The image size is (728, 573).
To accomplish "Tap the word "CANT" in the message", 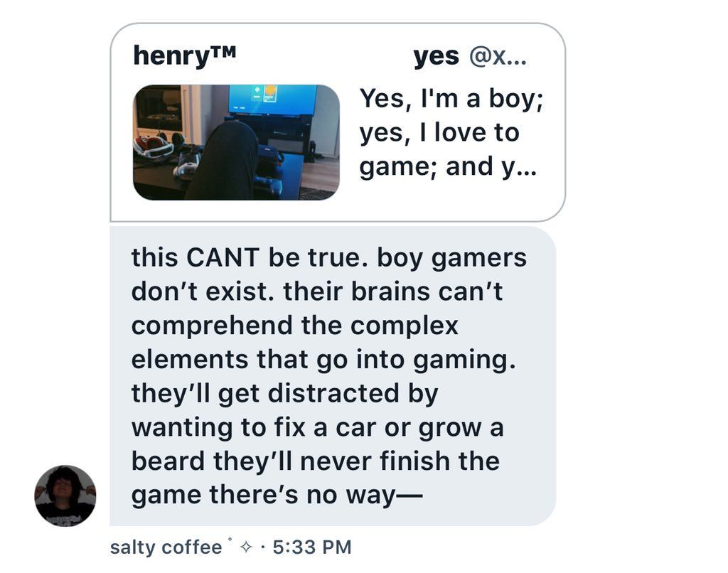I will click(223, 258).
